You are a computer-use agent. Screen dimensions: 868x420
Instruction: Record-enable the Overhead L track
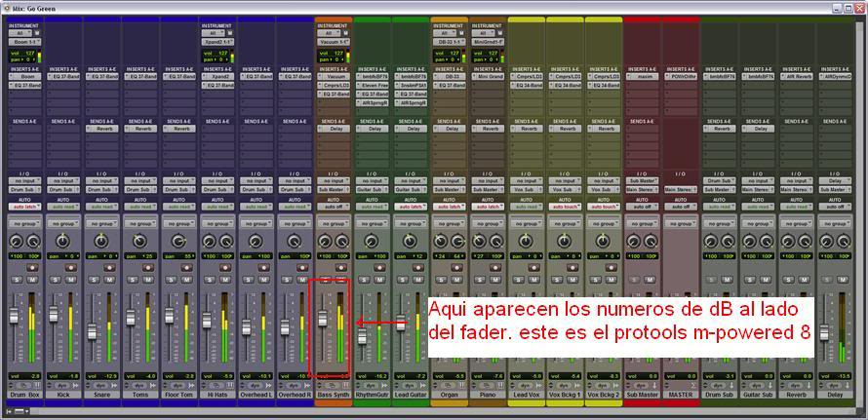263,267
